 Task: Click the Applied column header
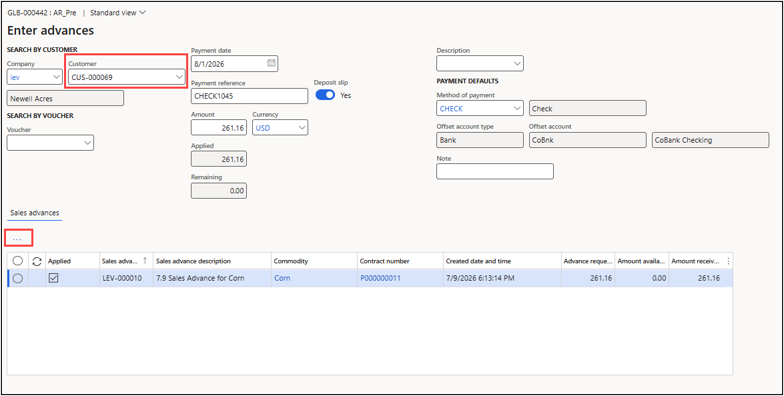[x=72, y=261]
